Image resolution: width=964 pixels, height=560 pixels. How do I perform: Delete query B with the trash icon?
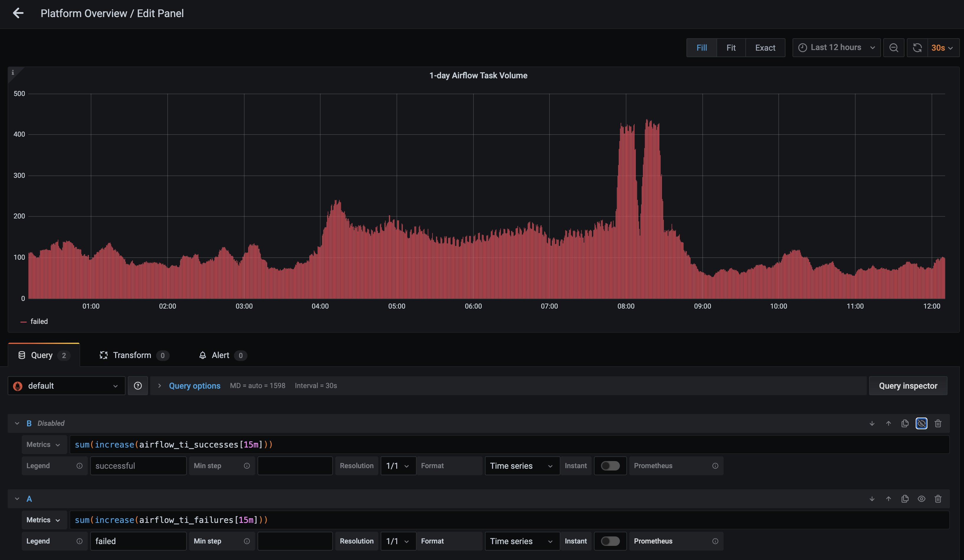point(938,423)
